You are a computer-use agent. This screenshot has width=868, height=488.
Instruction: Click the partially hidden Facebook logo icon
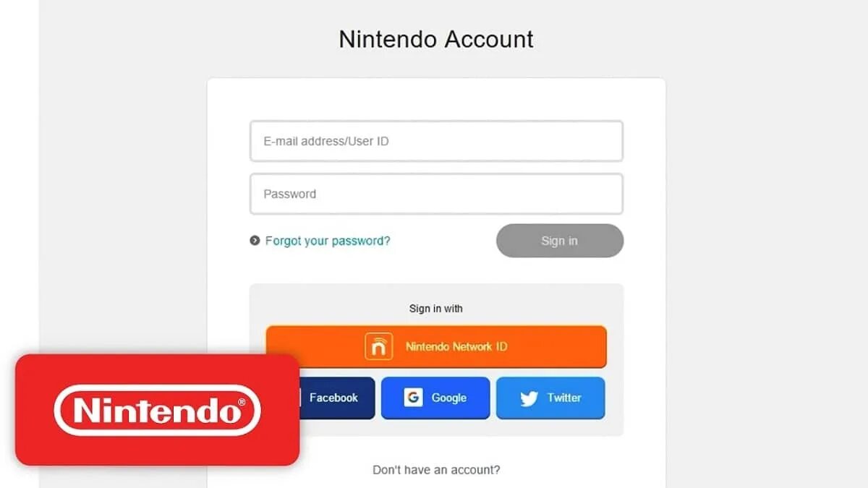tap(297, 398)
